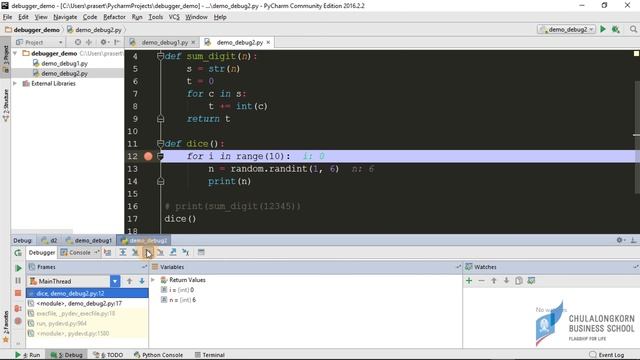
Task: Move watch down in Watches panel
Action: (506, 281)
